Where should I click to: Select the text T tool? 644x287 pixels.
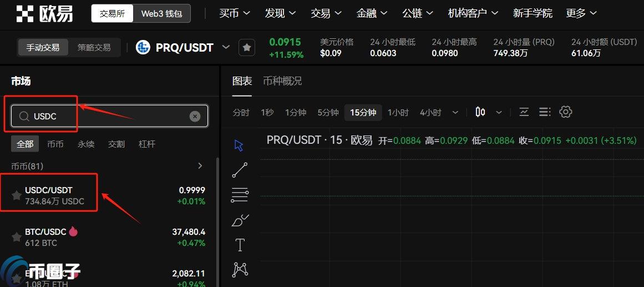[240, 245]
